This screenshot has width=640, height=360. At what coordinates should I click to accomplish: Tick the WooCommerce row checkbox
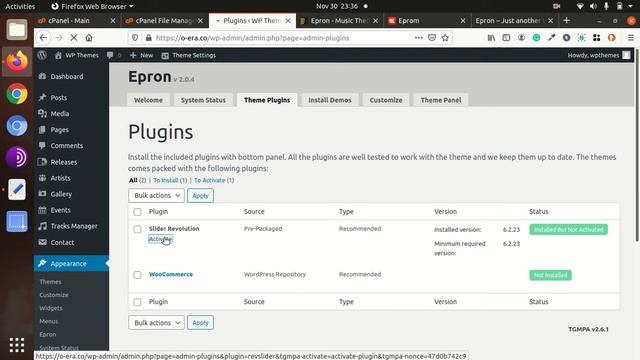click(x=138, y=275)
